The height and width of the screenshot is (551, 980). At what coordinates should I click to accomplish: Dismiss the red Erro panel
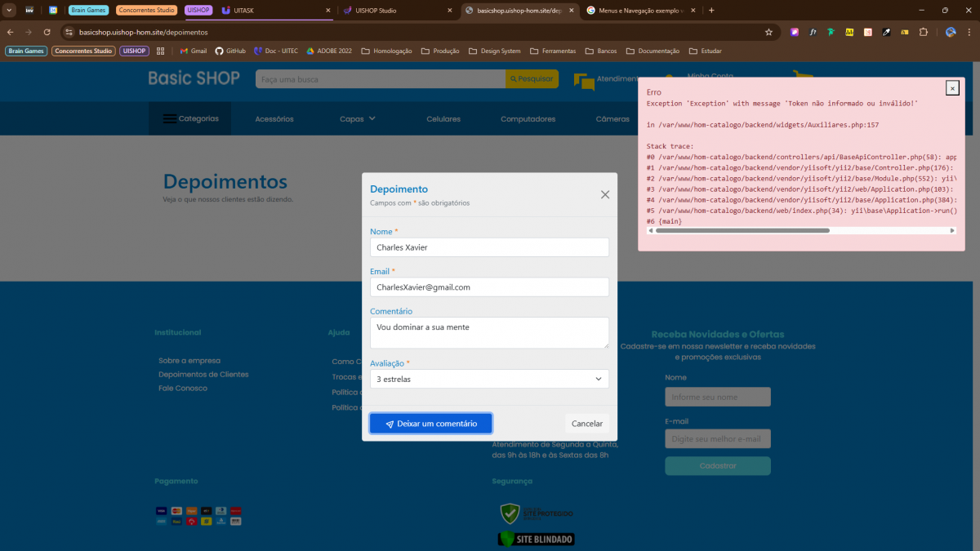pyautogui.click(x=952, y=88)
